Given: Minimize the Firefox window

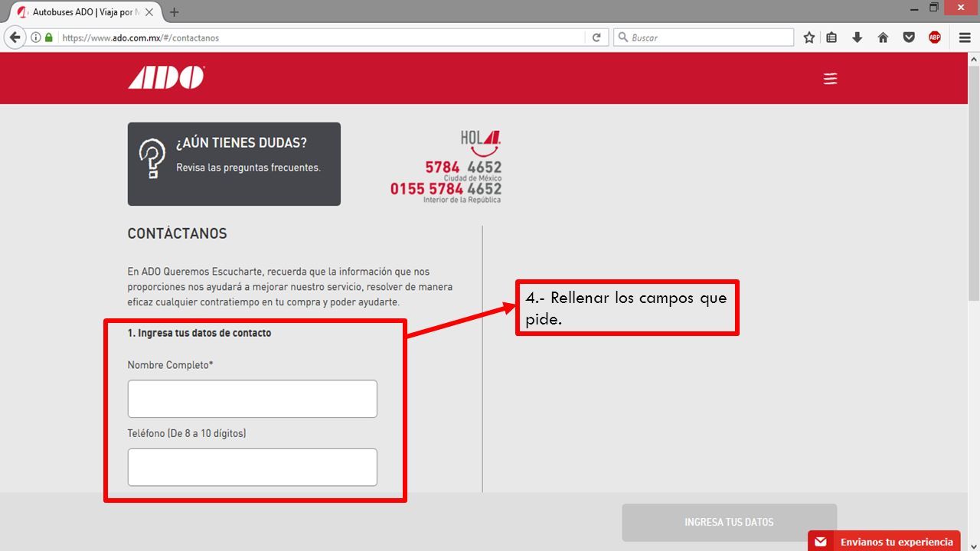Looking at the screenshot, I should [x=914, y=8].
